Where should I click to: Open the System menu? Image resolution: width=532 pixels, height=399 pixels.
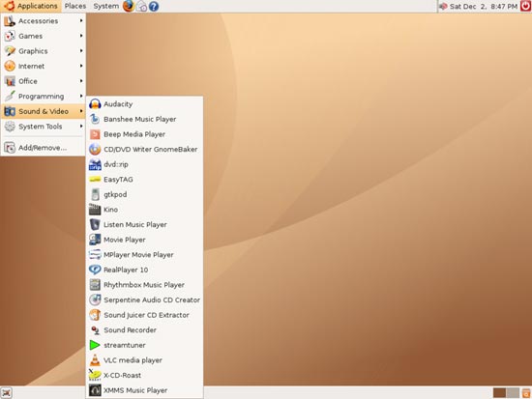[105, 6]
